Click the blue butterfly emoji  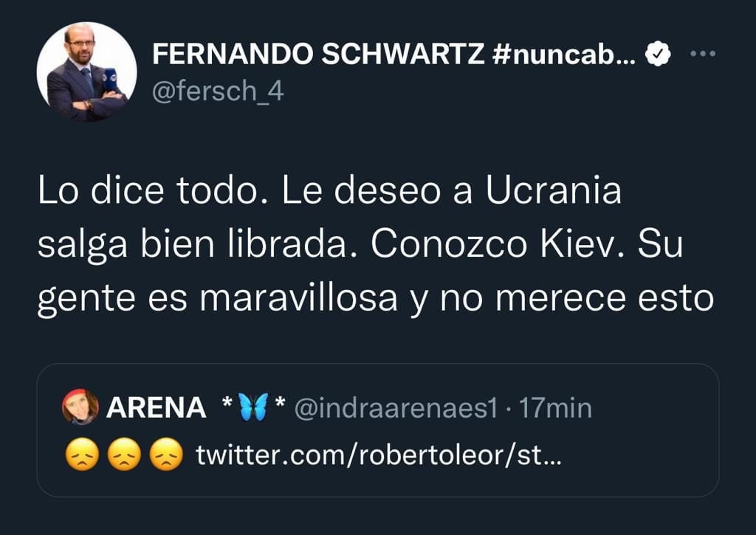(253, 407)
